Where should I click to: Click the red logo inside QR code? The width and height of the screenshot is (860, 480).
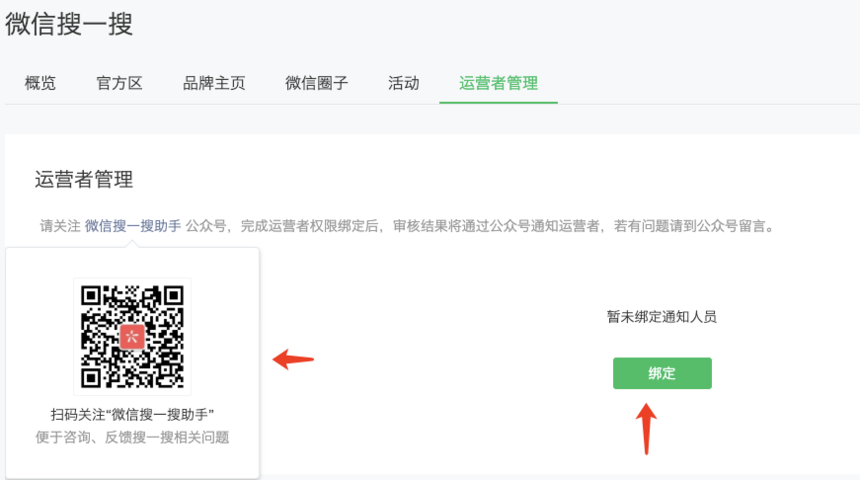pos(132,336)
